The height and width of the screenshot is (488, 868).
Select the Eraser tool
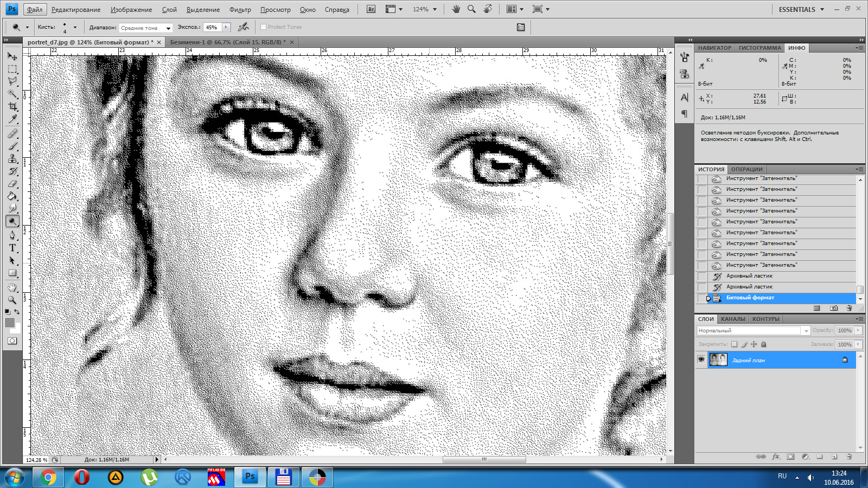(12, 184)
